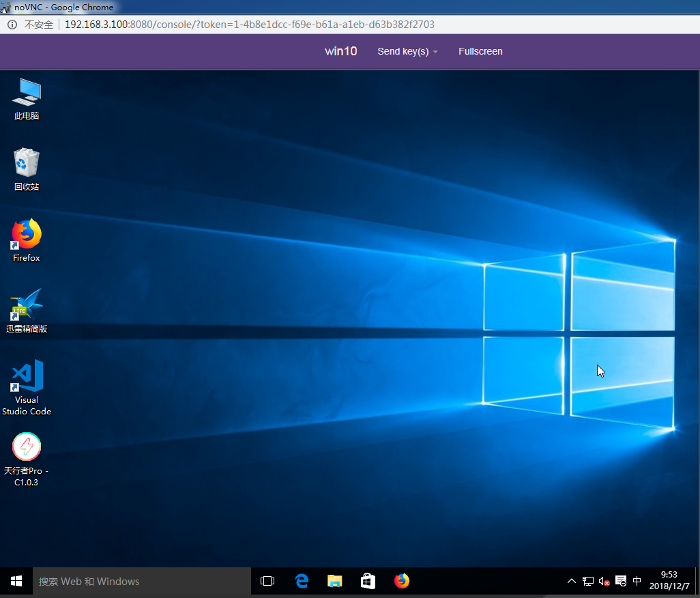Show hidden system tray icons
Image resolution: width=700 pixels, height=598 pixels.
572,581
